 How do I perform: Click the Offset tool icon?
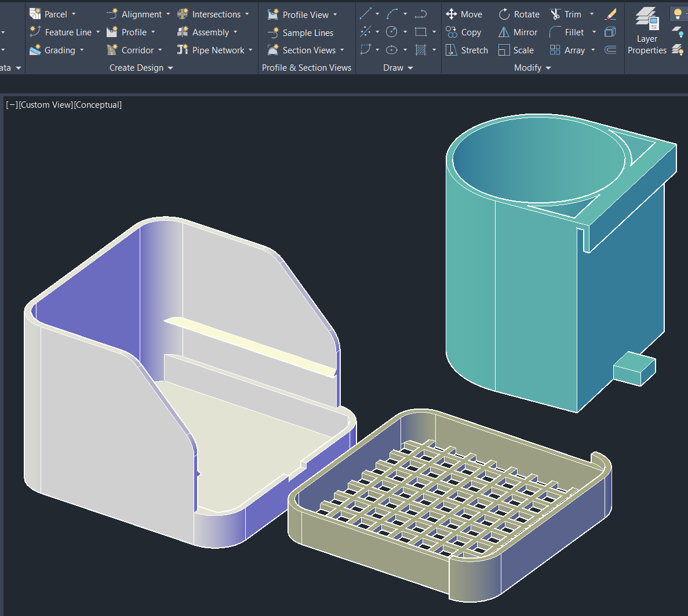pyautogui.click(x=610, y=50)
